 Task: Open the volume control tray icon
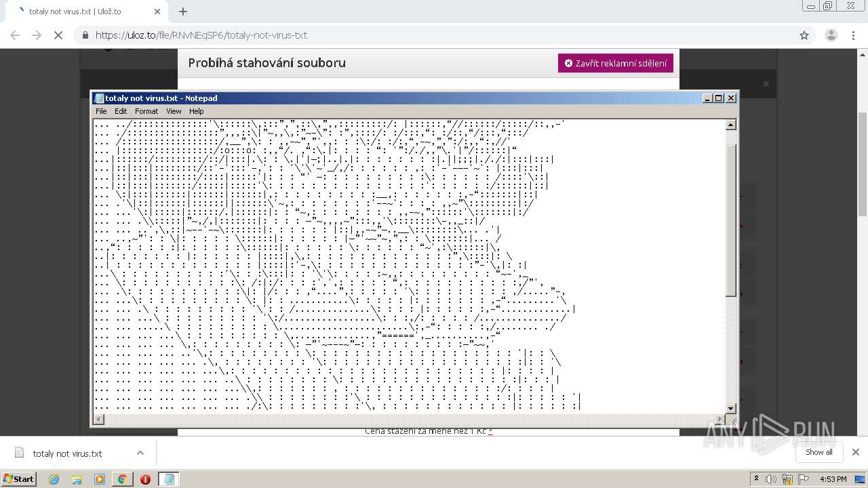[771, 479]
